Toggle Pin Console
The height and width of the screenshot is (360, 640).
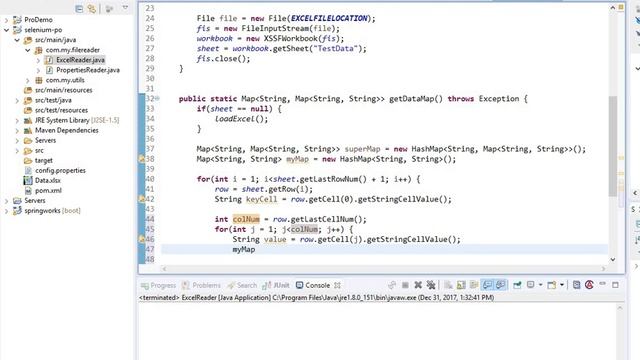click(x=517, y=285)
